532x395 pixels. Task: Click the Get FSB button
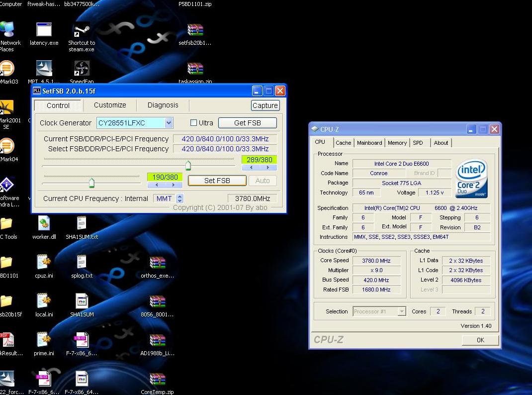247,123
